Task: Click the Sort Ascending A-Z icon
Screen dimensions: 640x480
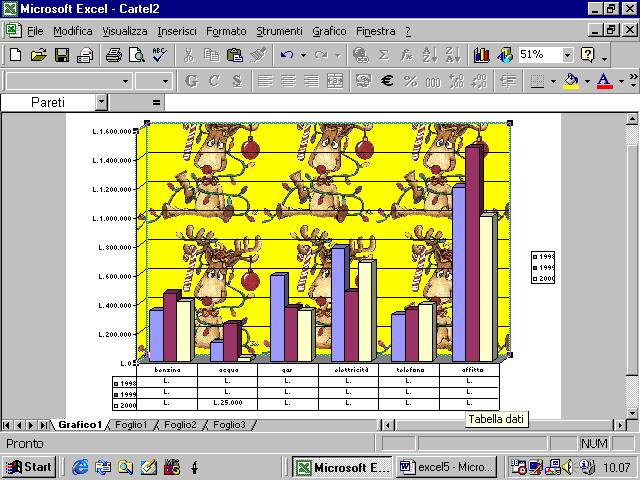Action: point(430,55)
